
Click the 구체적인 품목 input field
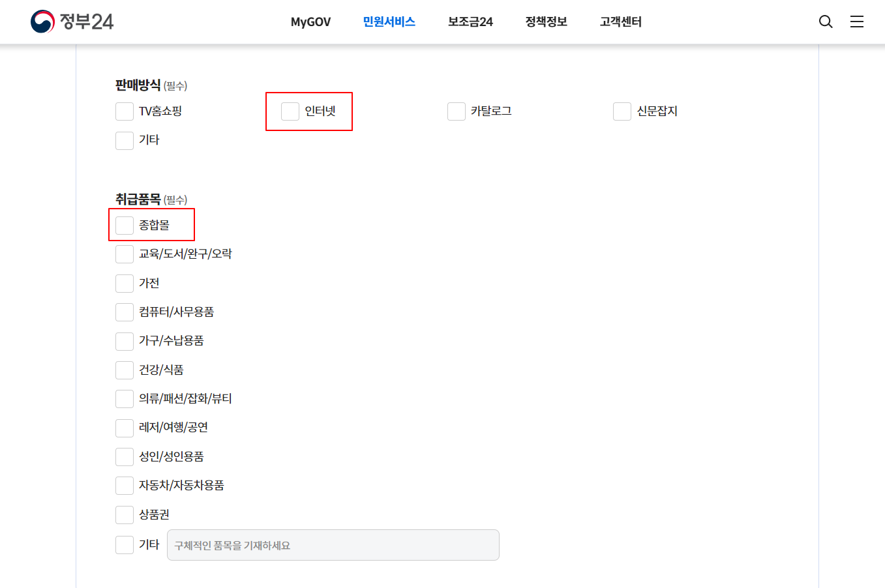tap(333, 545)
